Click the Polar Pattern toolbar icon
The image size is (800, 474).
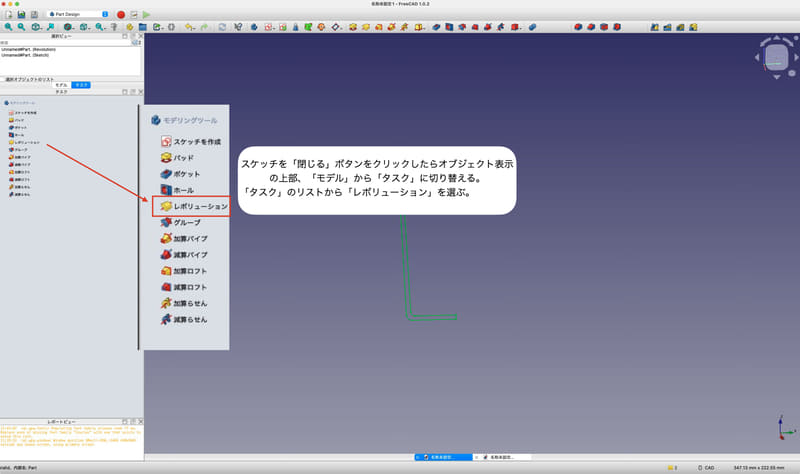click(680, 27)
